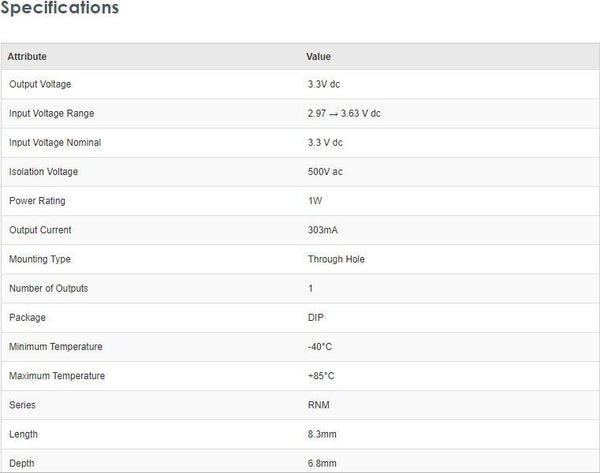
Task: Select the Output Voltage attribute cell
Action: click(40, 85)
